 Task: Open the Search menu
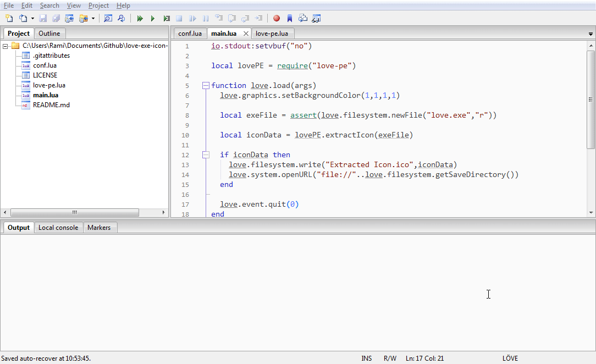[49, 5]
